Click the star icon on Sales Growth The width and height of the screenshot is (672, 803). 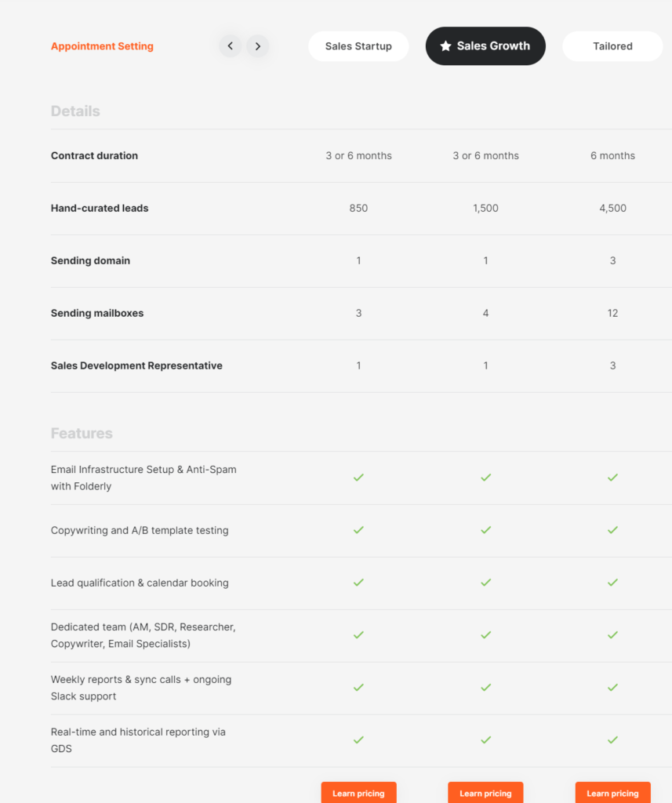(x=448, y=45)
